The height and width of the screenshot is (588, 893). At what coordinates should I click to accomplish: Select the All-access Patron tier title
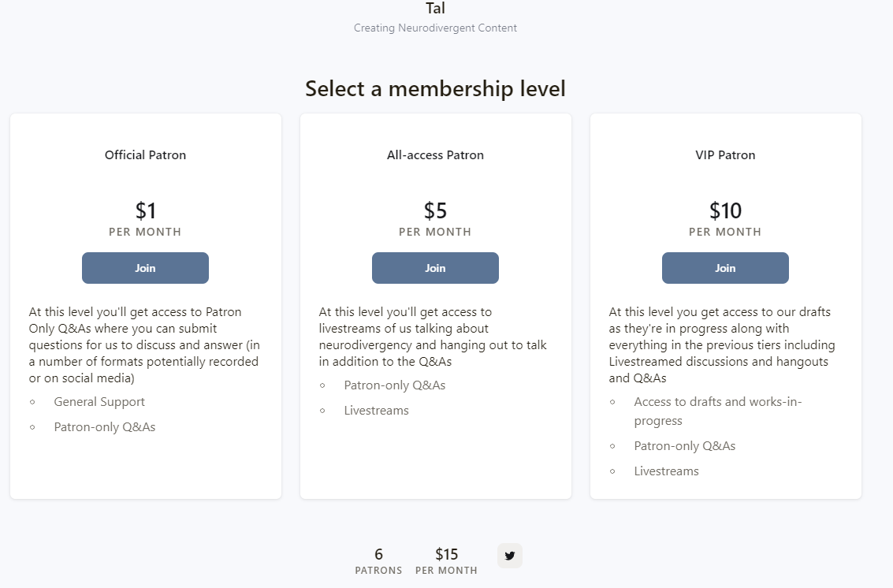435,155
